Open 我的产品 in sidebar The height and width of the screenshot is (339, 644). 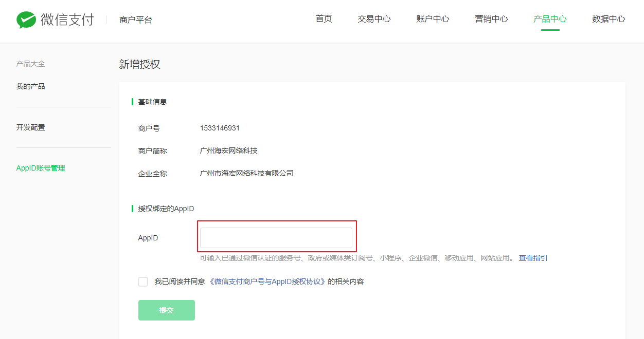point(31,86)
